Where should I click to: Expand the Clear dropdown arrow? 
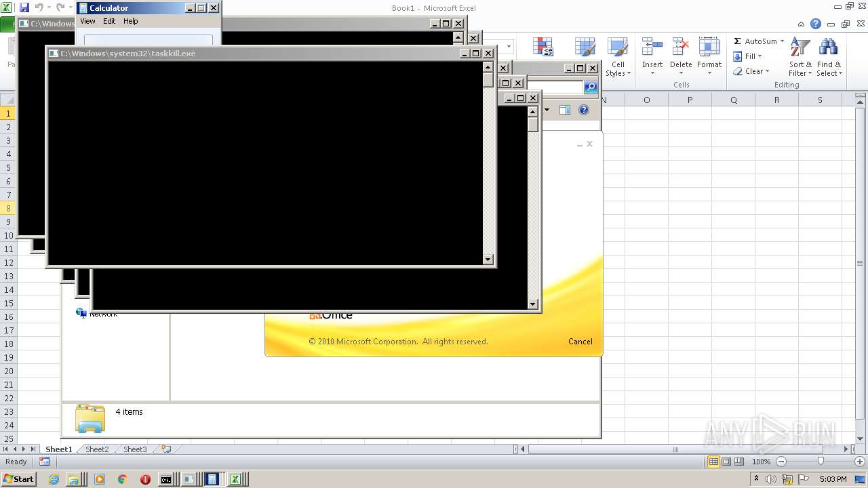pos(767,71)
